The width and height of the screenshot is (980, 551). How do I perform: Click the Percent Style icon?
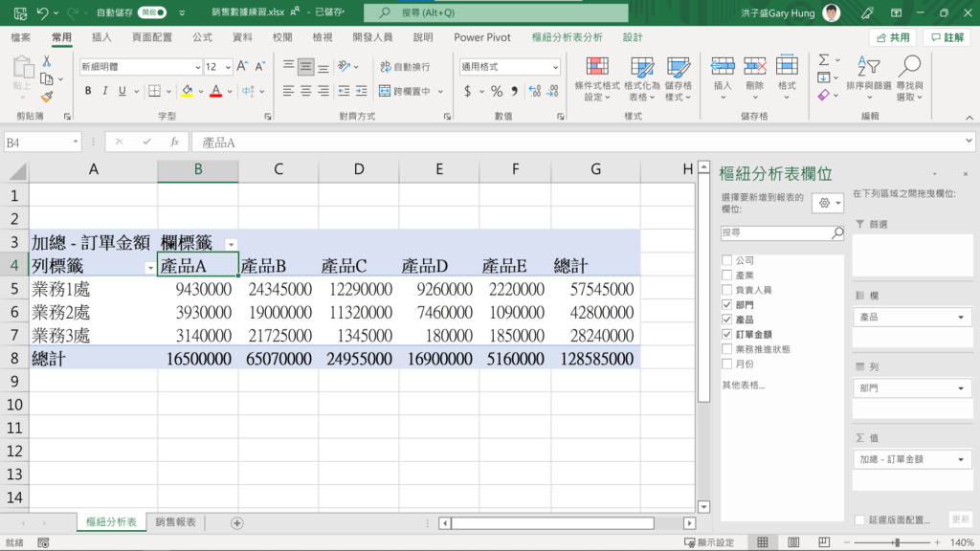point(497,91)
